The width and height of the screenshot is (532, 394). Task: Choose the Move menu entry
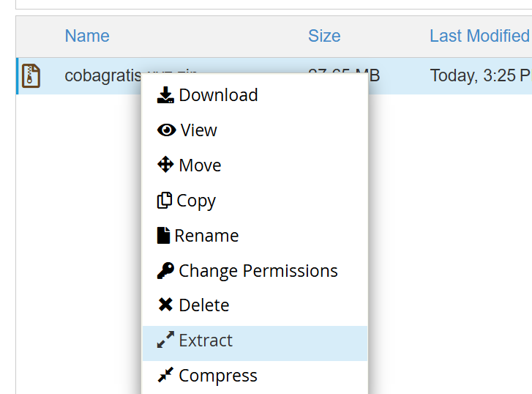pos(200,166)
